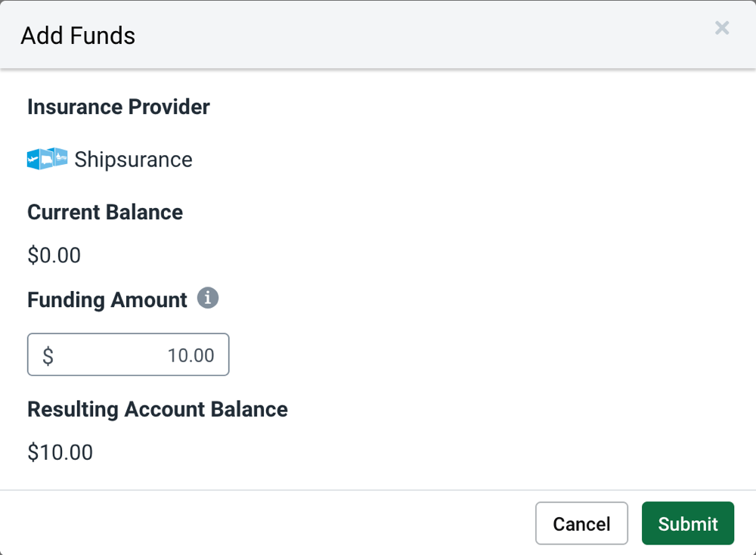
Task: Select the funding amount input field
Action: (x=128, y=355)
